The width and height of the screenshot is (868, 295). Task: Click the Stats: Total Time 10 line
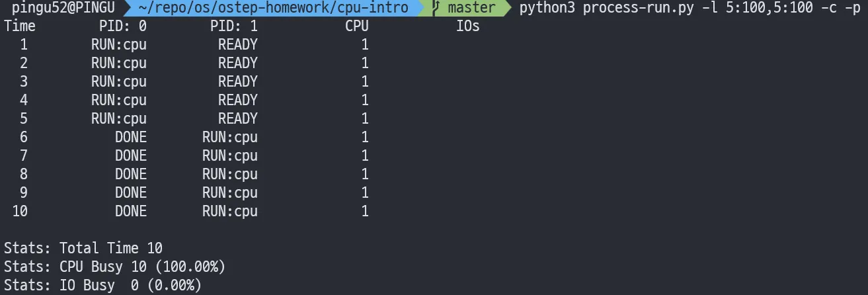point(83,249)
